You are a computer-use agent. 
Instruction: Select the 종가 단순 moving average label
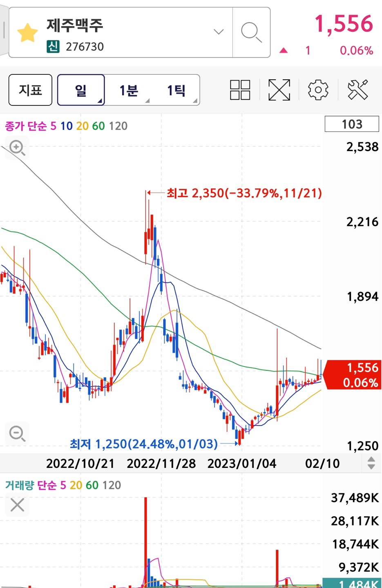(x=26, y=126)
